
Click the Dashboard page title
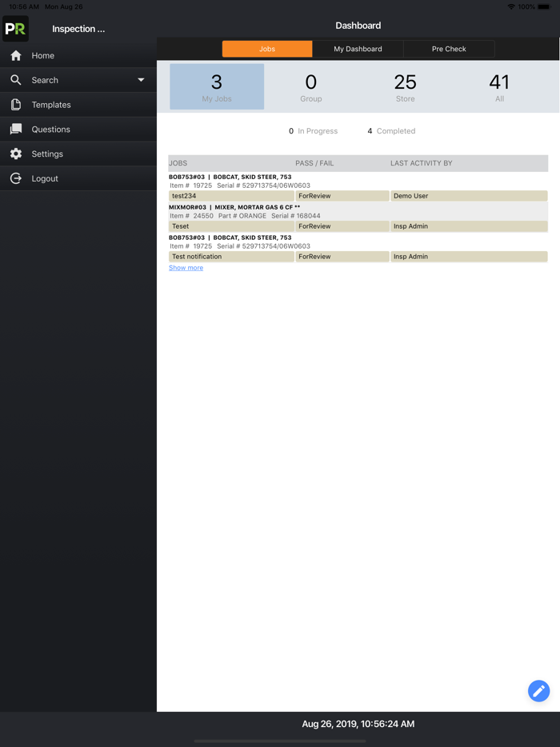tap(358, 26)
